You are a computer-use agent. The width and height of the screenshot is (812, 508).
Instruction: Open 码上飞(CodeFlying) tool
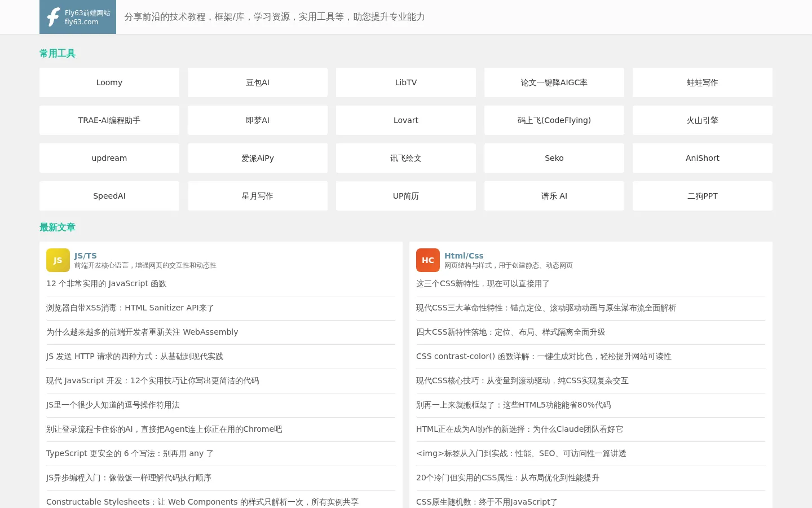click(554, 120)
